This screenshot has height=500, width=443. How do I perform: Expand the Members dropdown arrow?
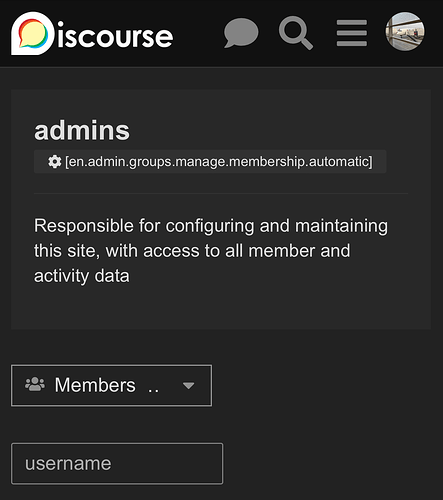(188, 386)
